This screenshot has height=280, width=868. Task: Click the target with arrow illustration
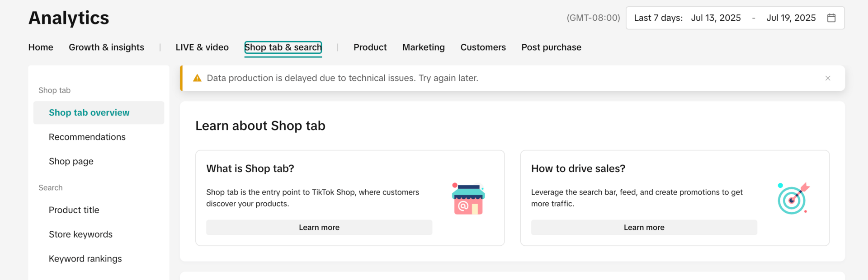(793, 199)
